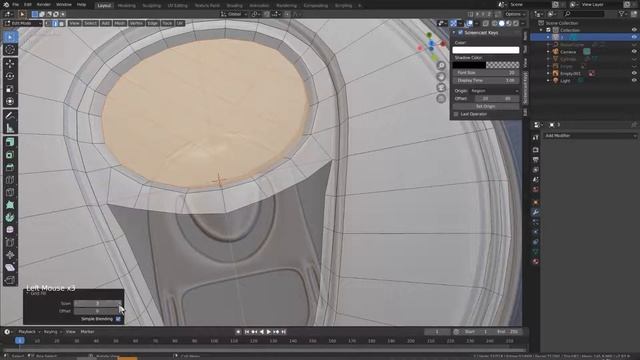Image resolution: width=640 pixels, height=360 pixels.
Task: Adjust the Span value field
Action: 98,304
